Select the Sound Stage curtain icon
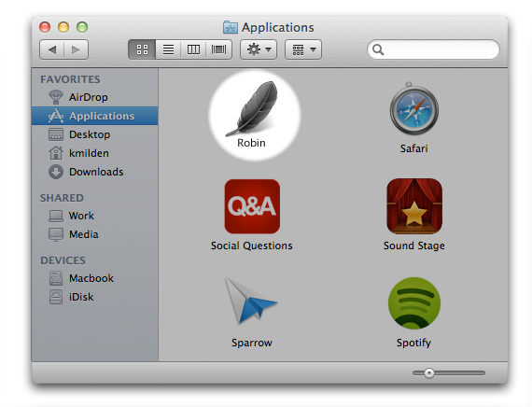Viewport: 532px width, 407px height. point(414,206)
